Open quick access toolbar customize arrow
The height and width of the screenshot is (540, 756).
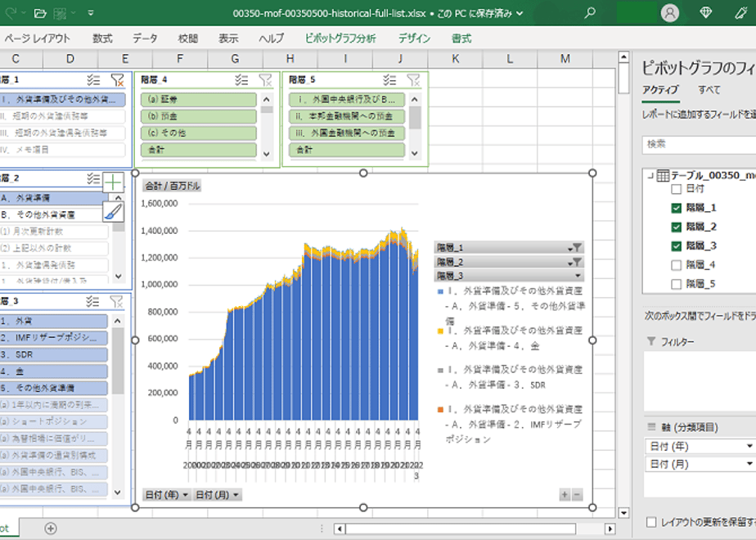click(91, 13)
